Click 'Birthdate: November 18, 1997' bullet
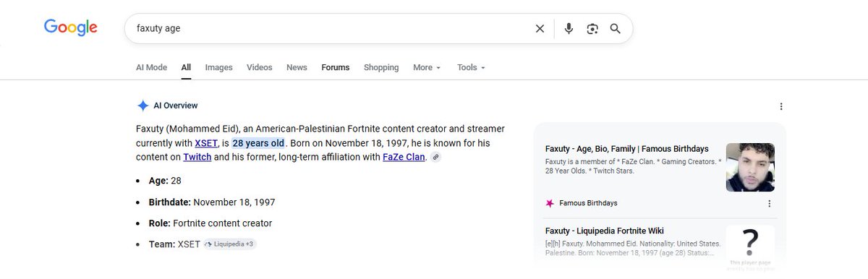This screenshot has width=868, height=279. 212,202
